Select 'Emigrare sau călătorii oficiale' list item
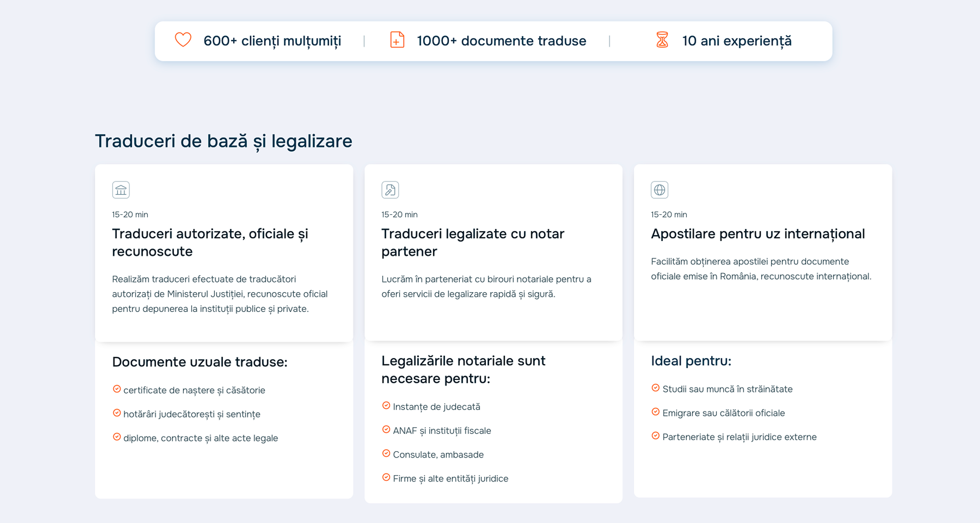The height and width of the screenshot is (523, 980). (x=724, y=413)
